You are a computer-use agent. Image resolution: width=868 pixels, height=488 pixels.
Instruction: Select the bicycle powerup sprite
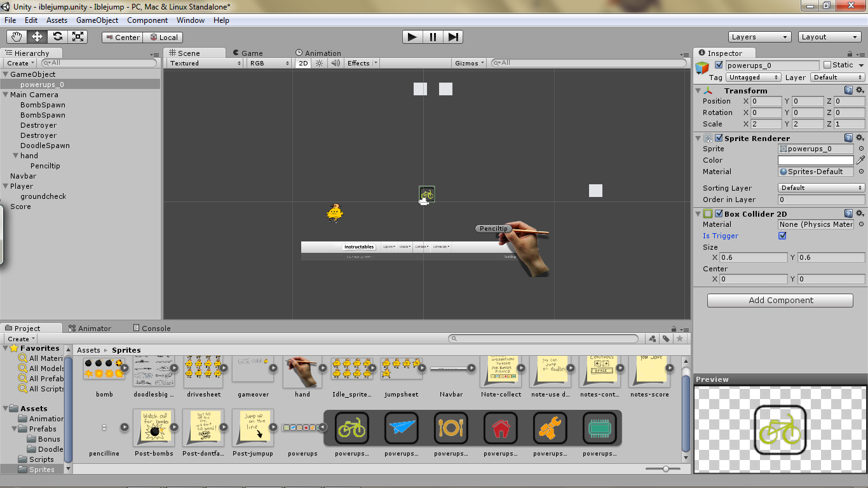(351, 428)
